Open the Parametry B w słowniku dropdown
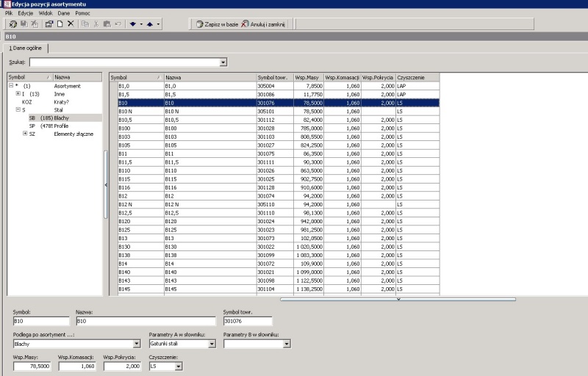The width and height of the screenshot is (588, 376). click(287, 344)
